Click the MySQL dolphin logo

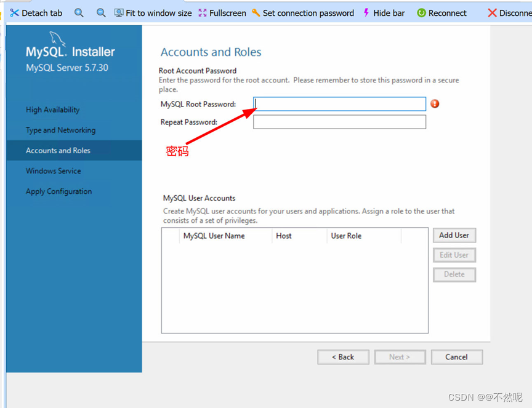[x=57, y=38]
